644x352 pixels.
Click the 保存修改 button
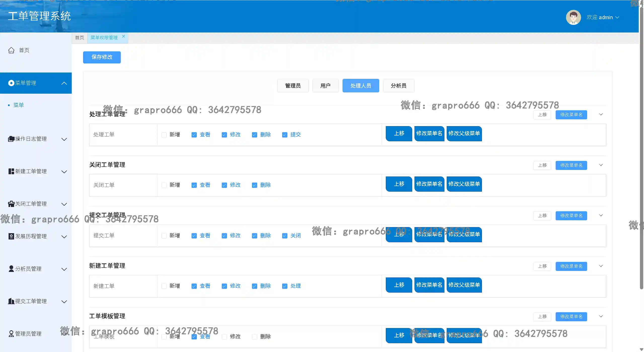(x=102, y=57)
